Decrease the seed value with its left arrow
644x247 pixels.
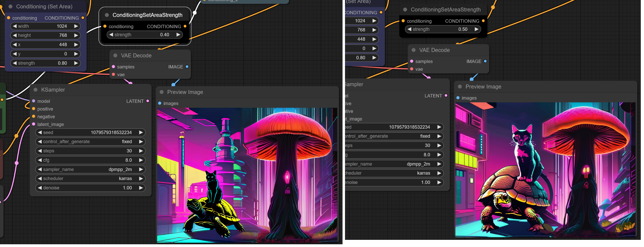pos(40,132)
